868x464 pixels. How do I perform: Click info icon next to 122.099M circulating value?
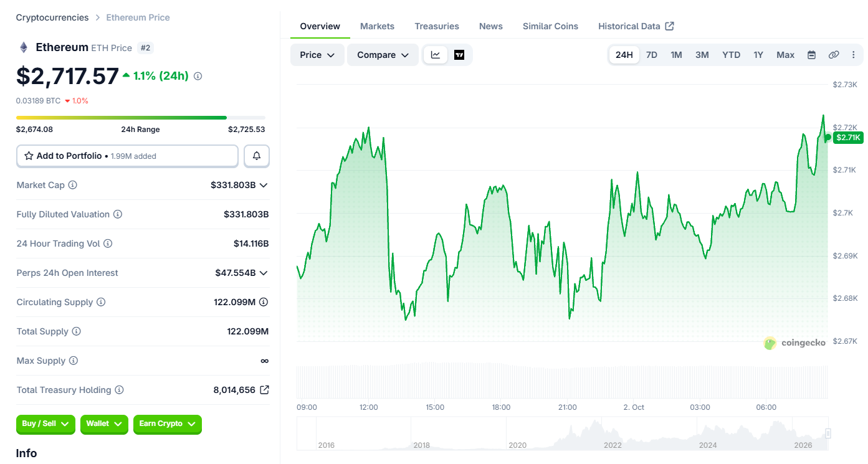264,302
